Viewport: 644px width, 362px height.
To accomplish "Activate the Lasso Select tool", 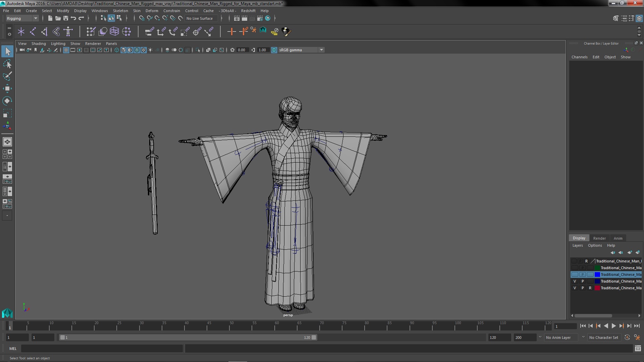I will point(7,64).
